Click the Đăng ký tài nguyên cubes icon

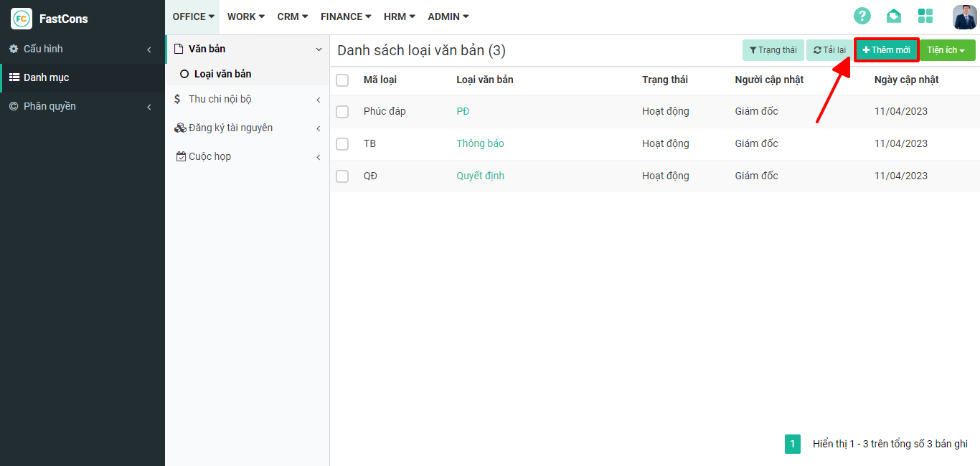click(x=180, y=128)
